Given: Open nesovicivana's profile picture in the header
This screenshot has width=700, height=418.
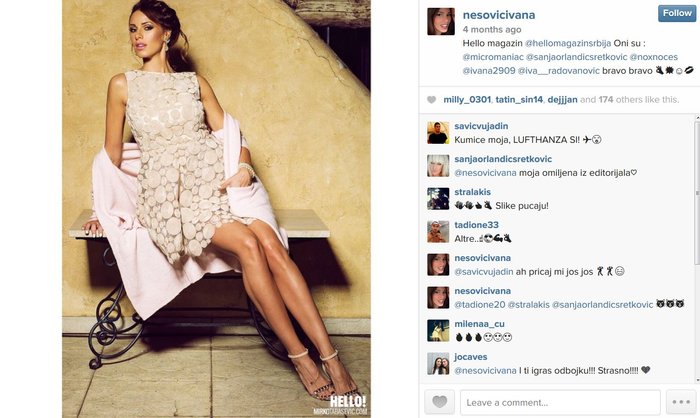Looking at the screenshot, I should [x=441, y=21].
